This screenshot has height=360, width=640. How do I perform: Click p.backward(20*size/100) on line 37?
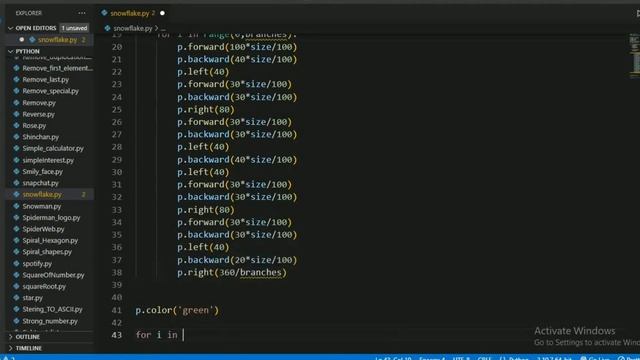[x=237, y=260]
